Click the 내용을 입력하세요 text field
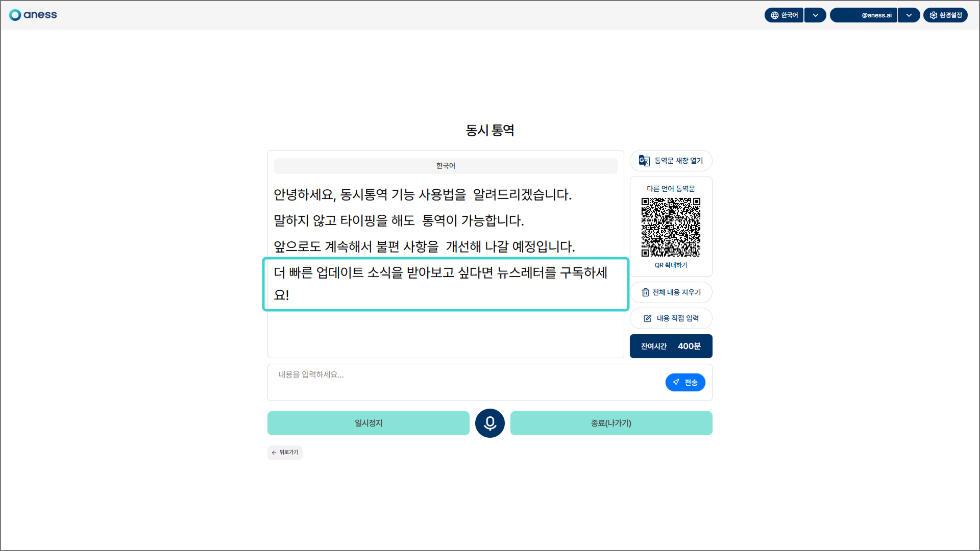Image resolution: width=980 pixels, height=551 pixels. tap(464, 382)
